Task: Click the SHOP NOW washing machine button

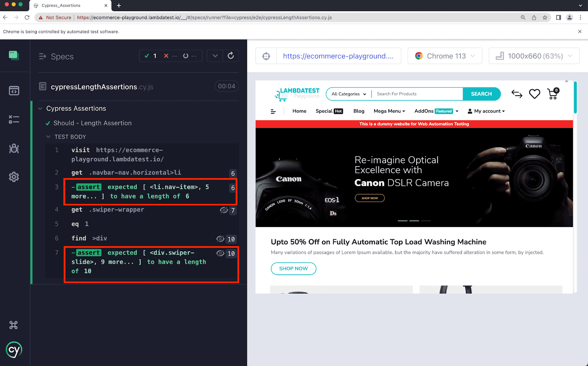Action: coord(293,269)
